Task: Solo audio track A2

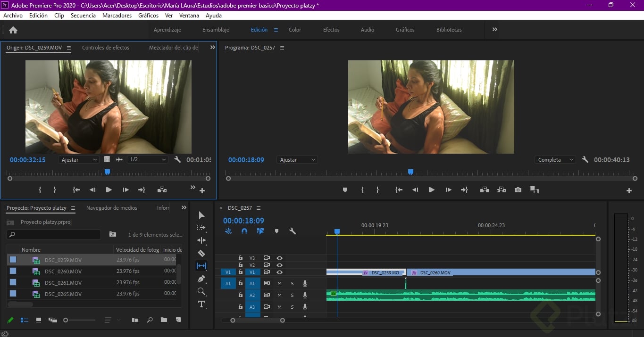Action: pos(292,295)
